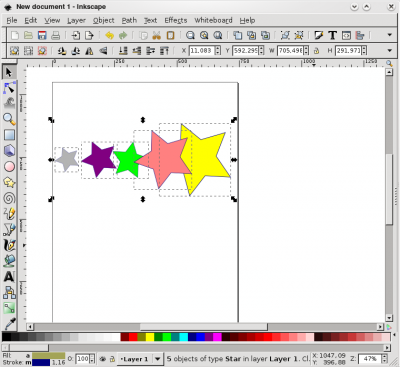Select the Paint Bucket tool

click(x=9, y=261)
